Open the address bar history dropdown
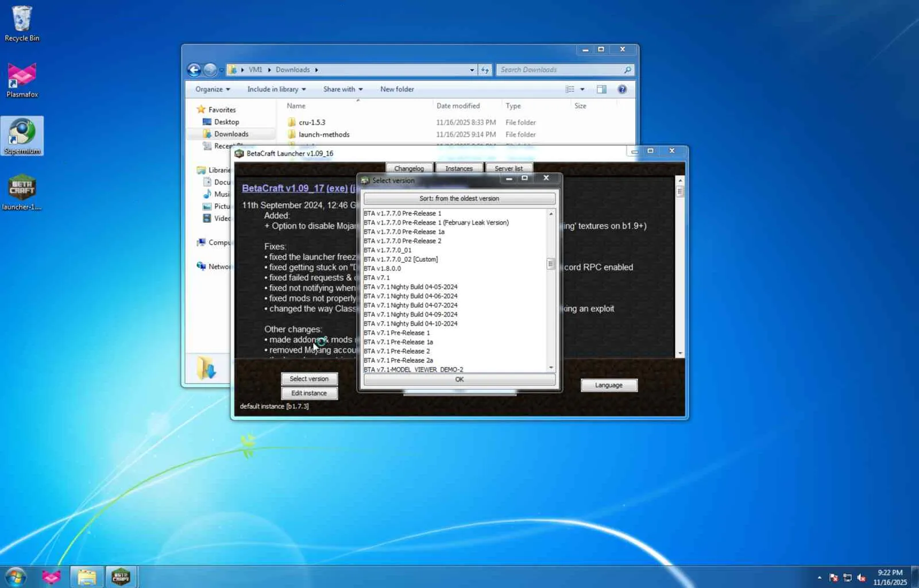 (x=472, y=70)
